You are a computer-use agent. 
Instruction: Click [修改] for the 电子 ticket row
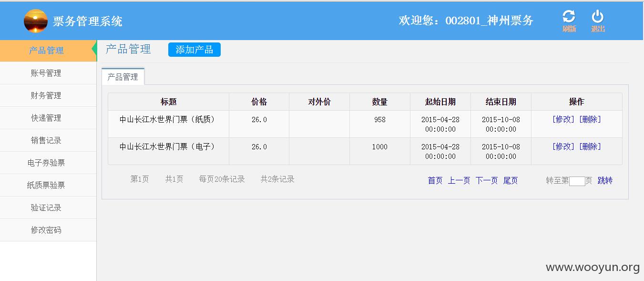(563, 146)
